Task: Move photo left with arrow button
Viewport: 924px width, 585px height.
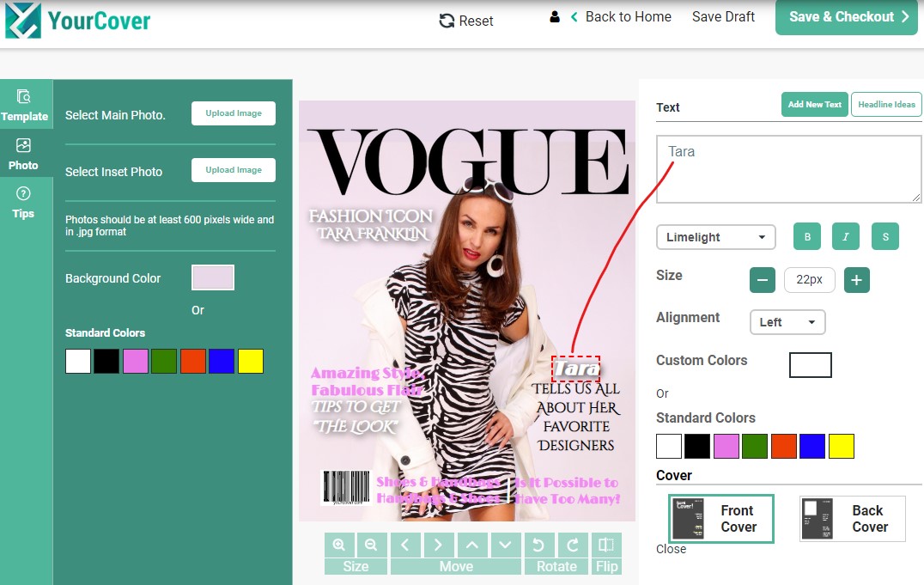Action: [x=405, y=545]
